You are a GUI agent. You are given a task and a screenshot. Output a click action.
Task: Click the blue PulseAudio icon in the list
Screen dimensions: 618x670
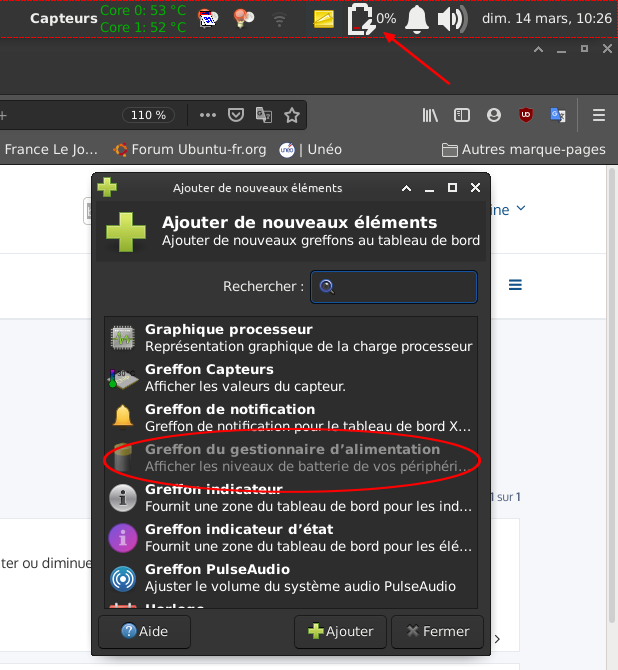[123, 578]
